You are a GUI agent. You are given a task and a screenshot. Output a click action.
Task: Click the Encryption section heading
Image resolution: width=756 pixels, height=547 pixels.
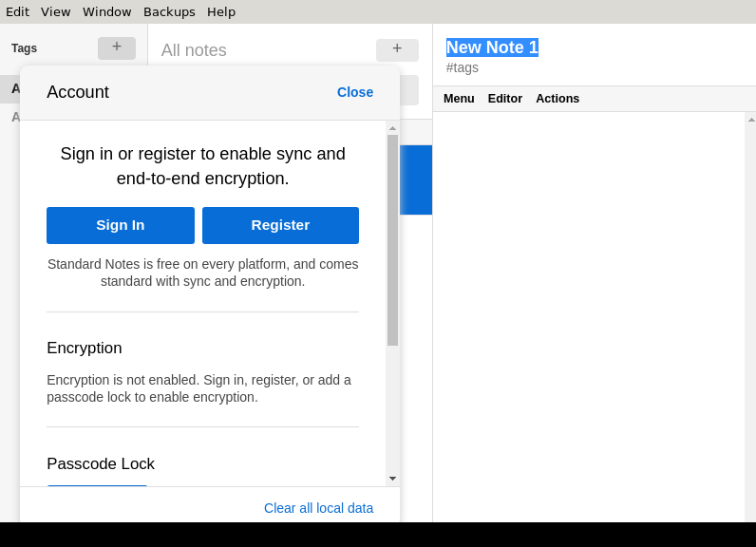85,348
